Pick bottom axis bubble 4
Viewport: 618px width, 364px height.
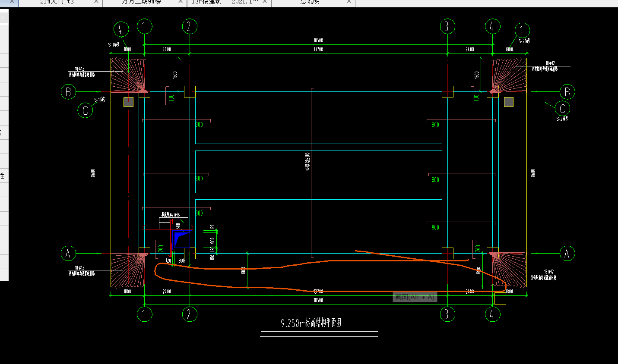click(x=492, y=314)
